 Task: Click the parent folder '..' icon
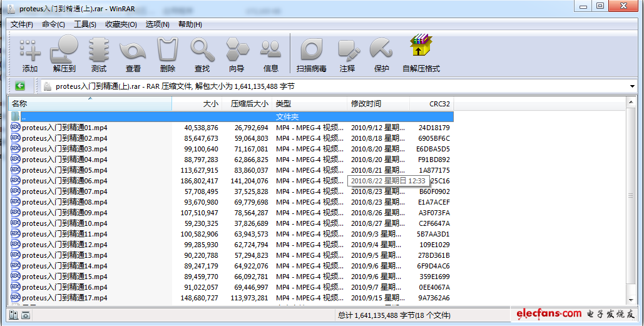[15, 116]
